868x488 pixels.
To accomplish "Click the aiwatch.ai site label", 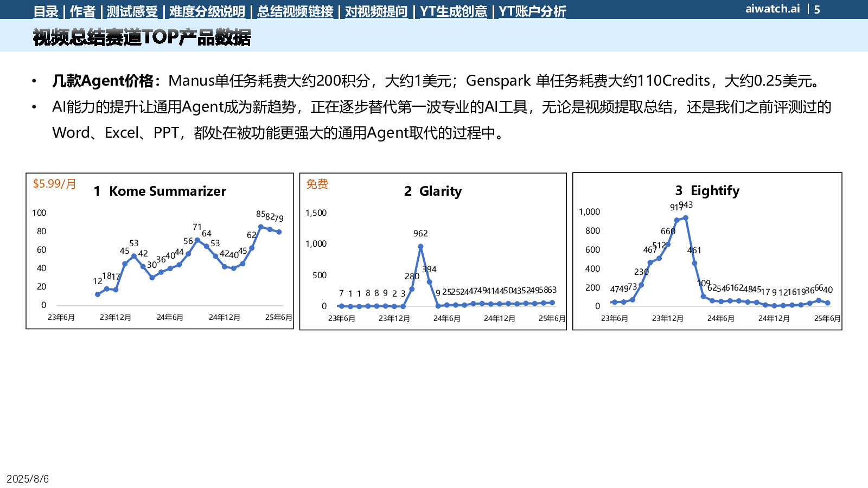I will click(x=773, y=9).
